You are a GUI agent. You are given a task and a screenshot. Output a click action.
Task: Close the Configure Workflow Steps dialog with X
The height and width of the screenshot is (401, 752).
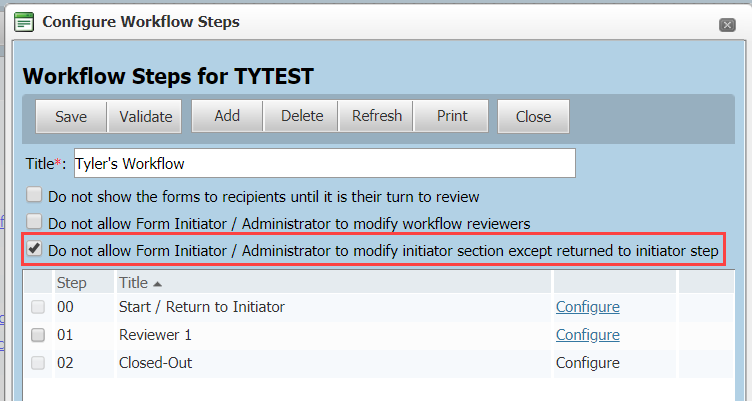tap(727, 25)
